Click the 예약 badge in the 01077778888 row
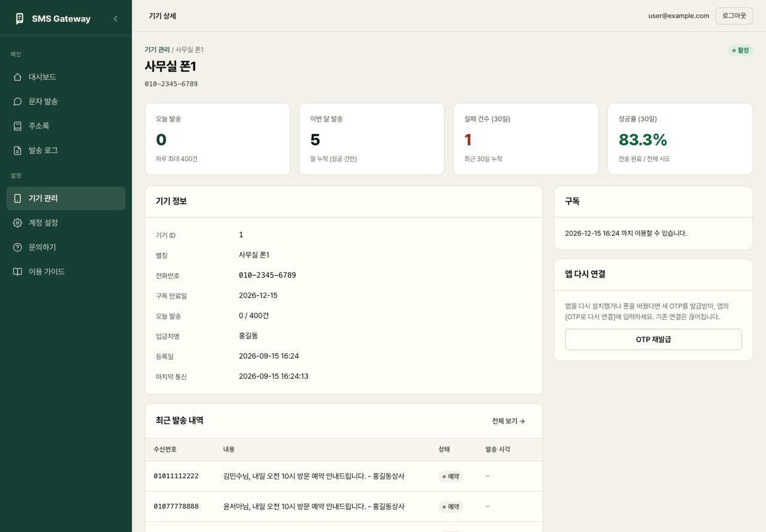The image size is (766, 532). (x=451, y=507)
